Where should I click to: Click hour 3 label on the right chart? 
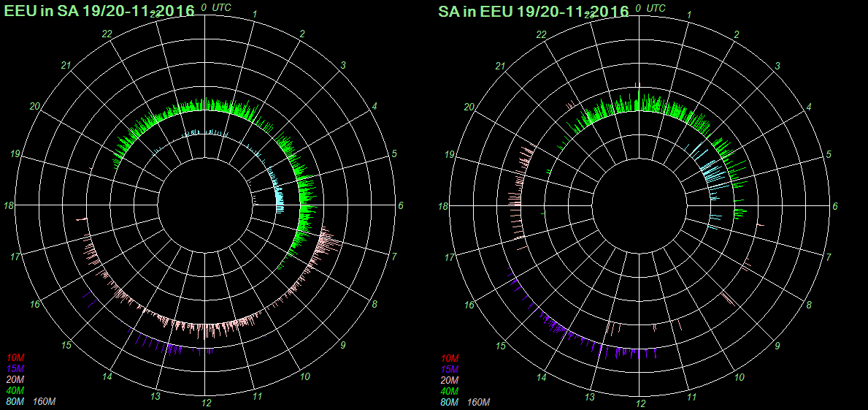click(777, 67)
